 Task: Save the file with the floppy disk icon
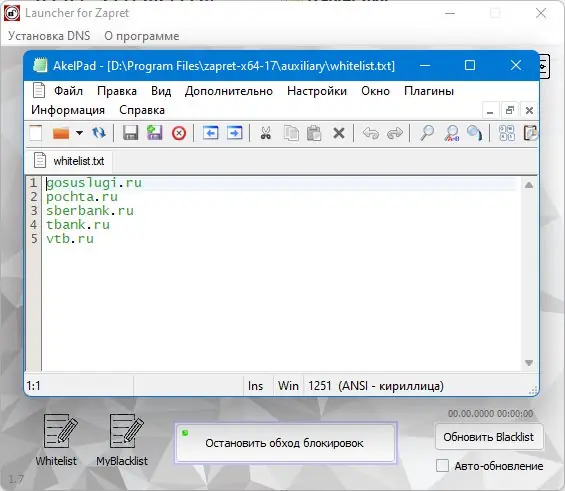coord(130,133)
